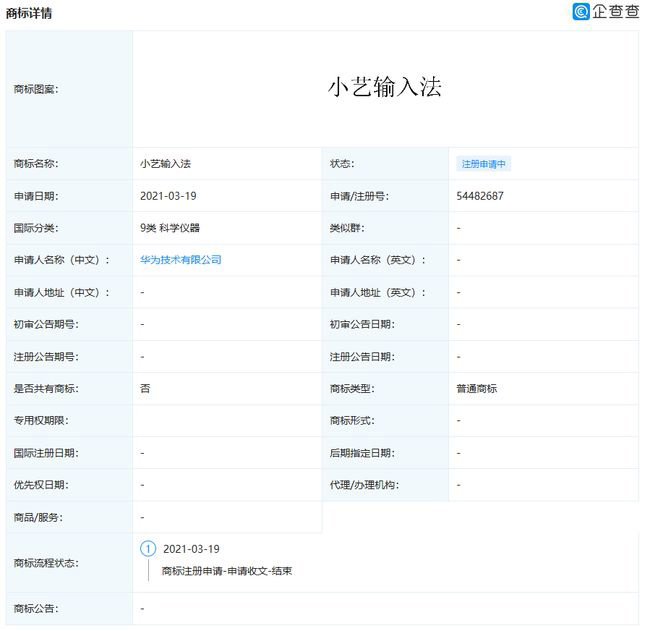The height and width of the screenshot is (631, 650).
Task: Click the 申请人地址（英文） label
Action: point(378,293)
